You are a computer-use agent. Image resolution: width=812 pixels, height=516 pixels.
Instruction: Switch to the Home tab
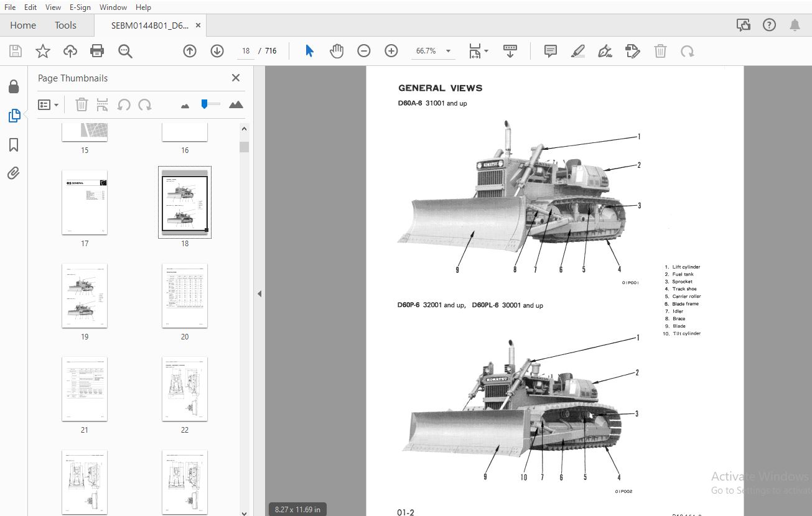point(23,25)
